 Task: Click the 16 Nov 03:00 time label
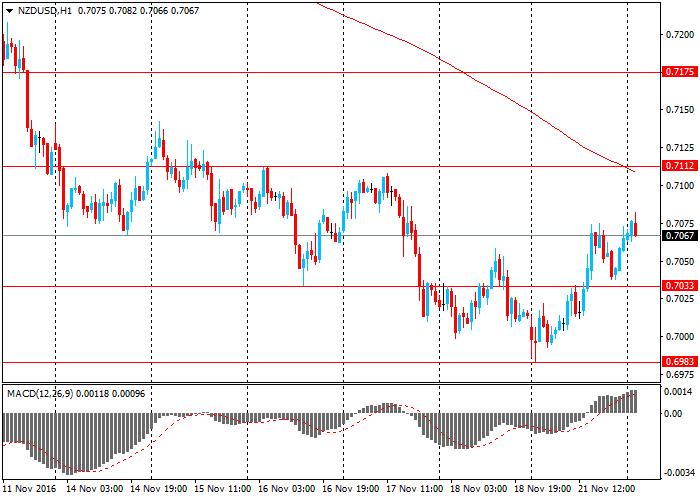286,490
